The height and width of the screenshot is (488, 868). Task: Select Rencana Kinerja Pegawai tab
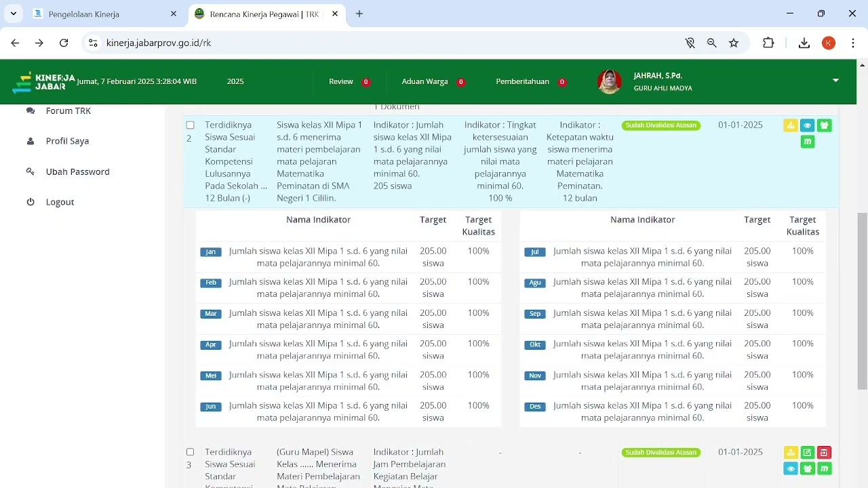click(267, 14)
